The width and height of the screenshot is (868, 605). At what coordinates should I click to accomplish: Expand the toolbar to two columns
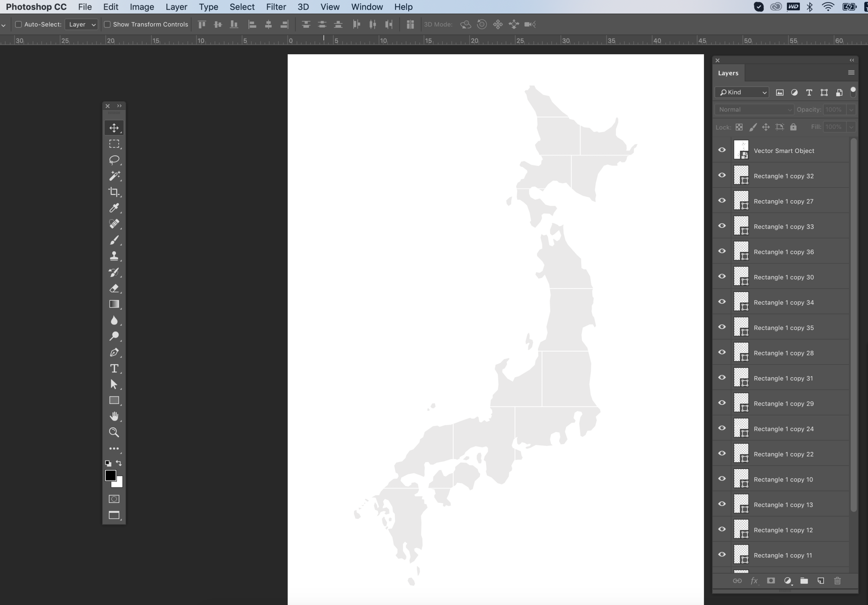(x=119, y=106)
